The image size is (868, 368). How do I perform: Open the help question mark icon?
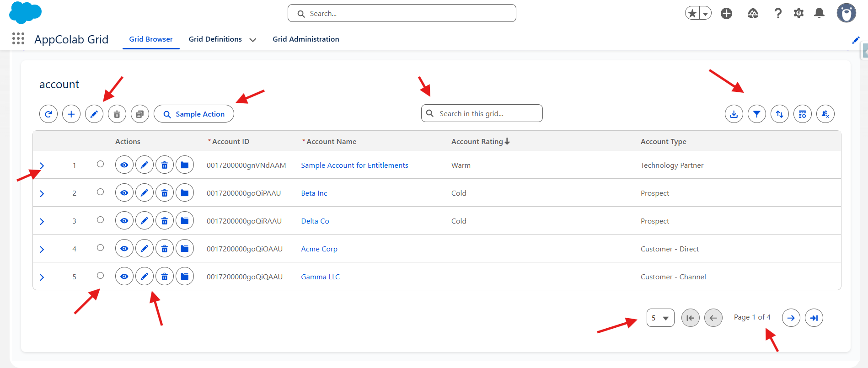pyautogui.click(x=778, y=13)
